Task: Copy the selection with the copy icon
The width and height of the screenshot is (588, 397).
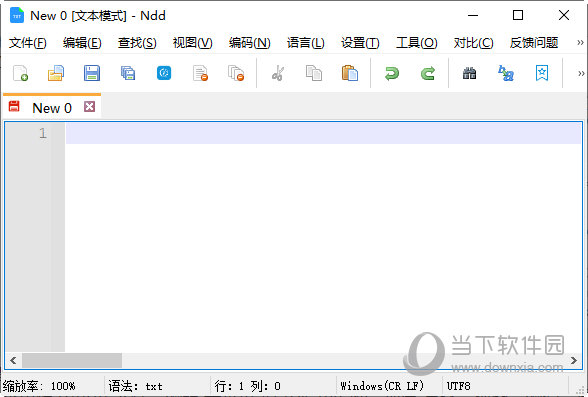Action: click(x=314, y=73)
